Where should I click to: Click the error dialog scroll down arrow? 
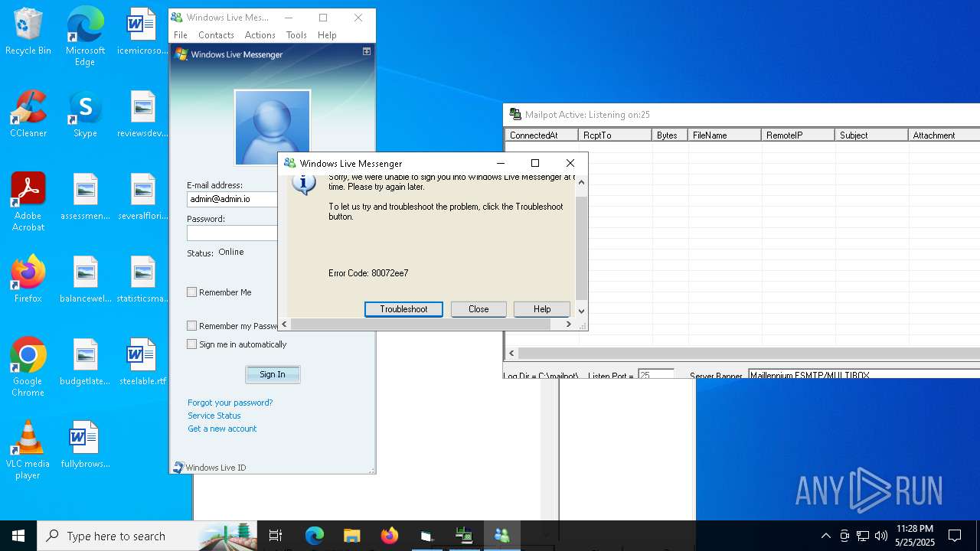tap(581, 311)
